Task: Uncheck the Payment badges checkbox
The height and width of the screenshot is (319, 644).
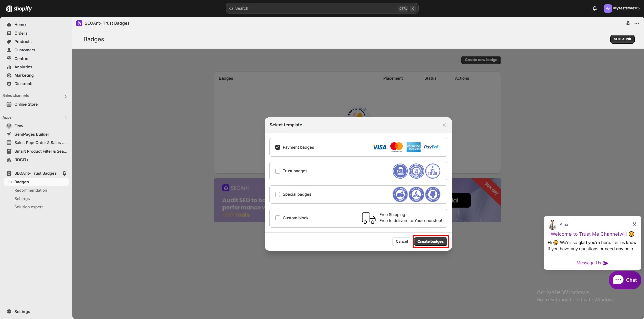Action: (278, 147)
